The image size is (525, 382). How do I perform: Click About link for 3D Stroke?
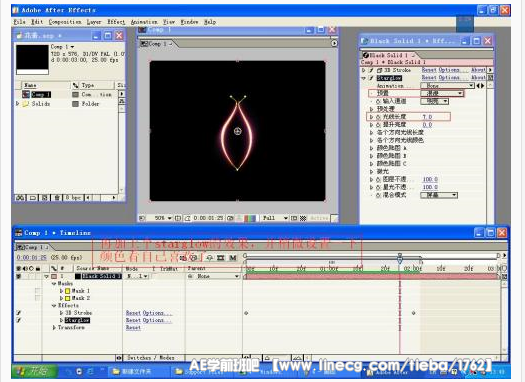[478, 70]
